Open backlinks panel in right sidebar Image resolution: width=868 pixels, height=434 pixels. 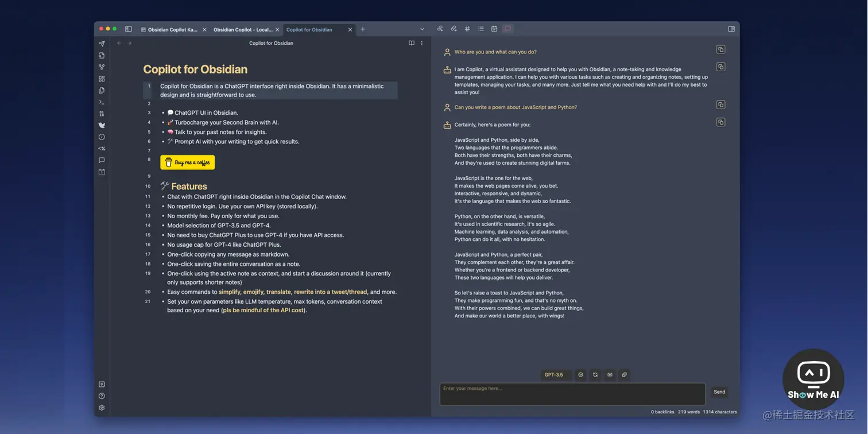(440, 29)
